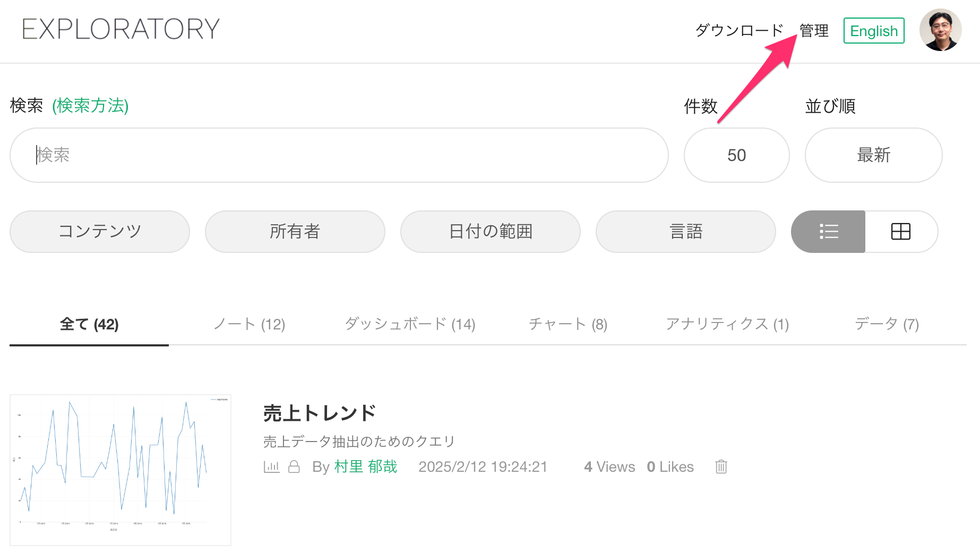Screen dimensions: 980x560
Task: Switch to list view layout
Action: [x=828, y=232]
